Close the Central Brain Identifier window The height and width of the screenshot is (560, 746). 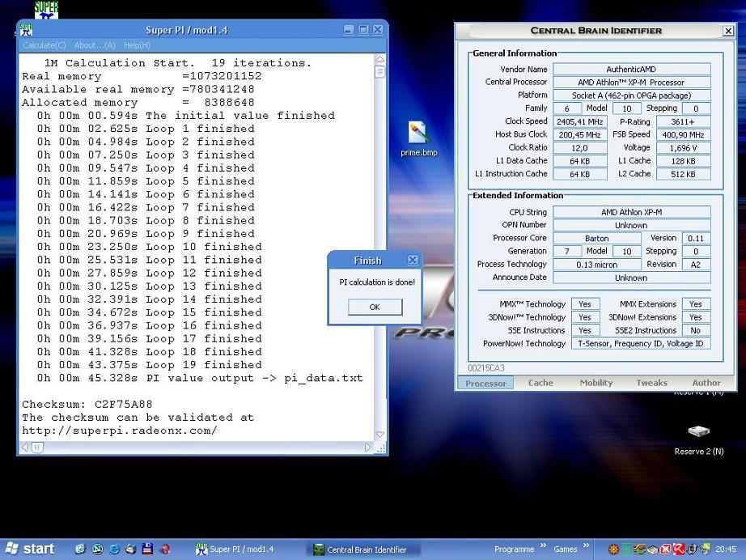tap(728, 31)
